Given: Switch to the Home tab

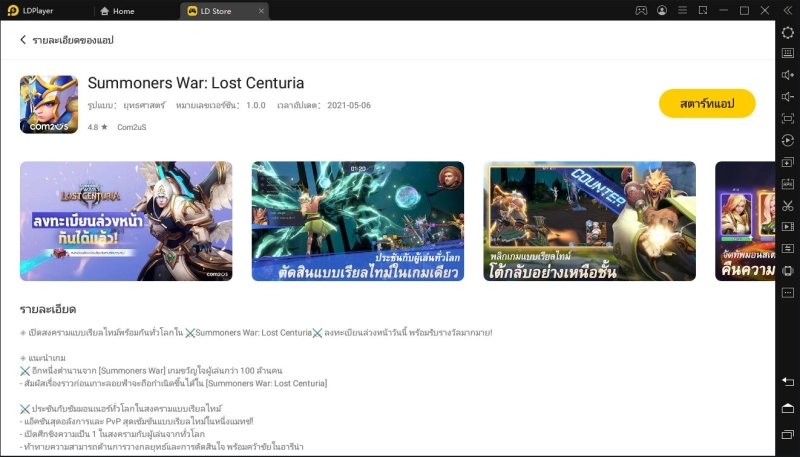Looking at the screenshot, I should click(x=117, y=11).
